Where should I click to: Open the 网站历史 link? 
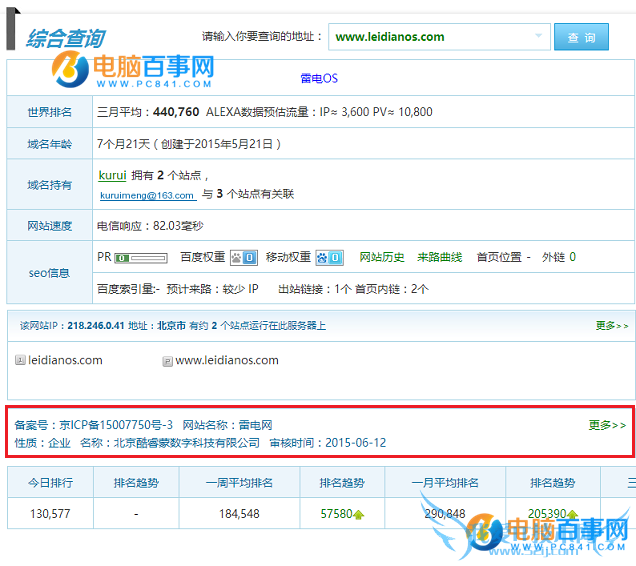click(382, 257)
